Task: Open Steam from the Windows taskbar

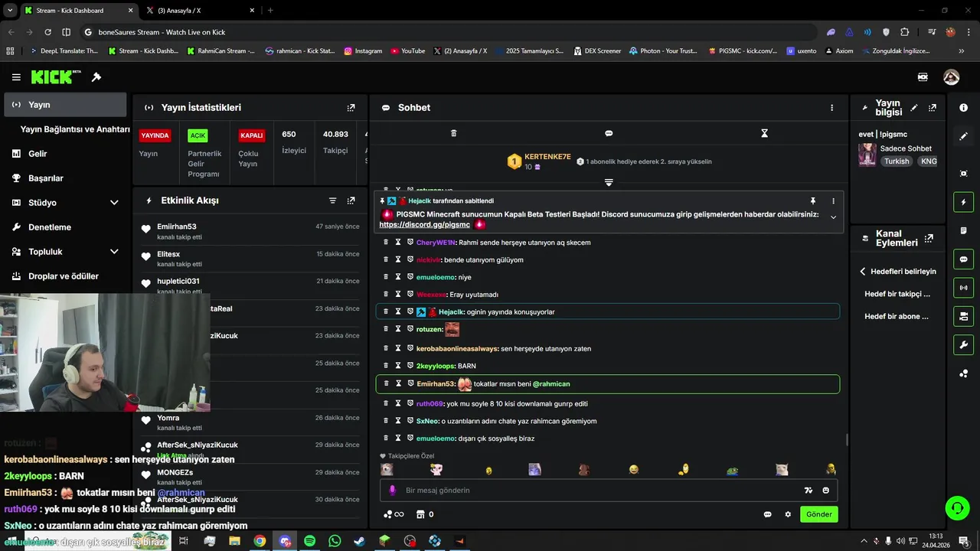Action: 359,541
